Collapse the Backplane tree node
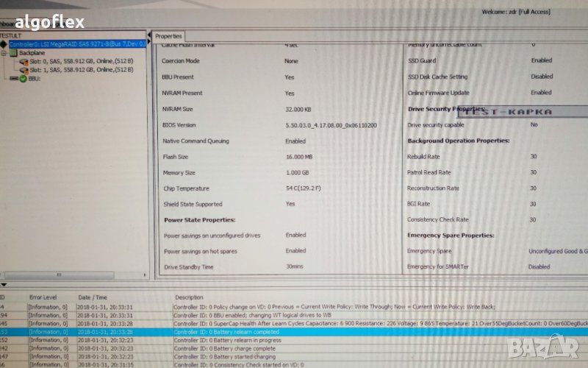 pos(4,53)
